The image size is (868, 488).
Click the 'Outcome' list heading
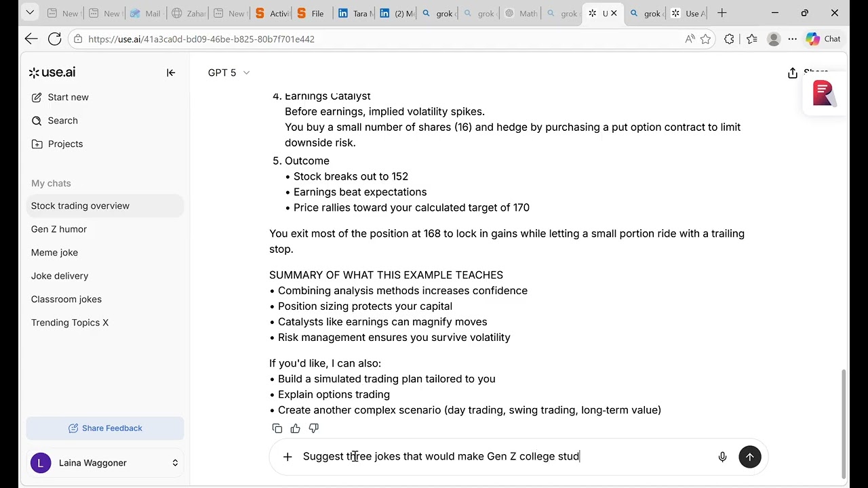click(x=307, y=161)
